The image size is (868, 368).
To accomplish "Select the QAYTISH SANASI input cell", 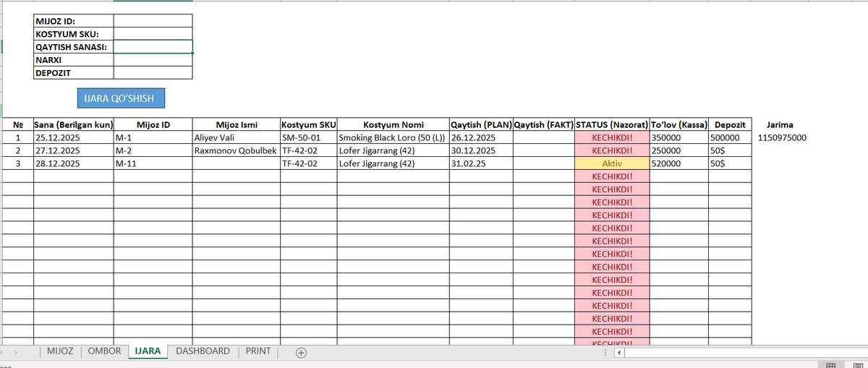I will click(x=153, y=47).
